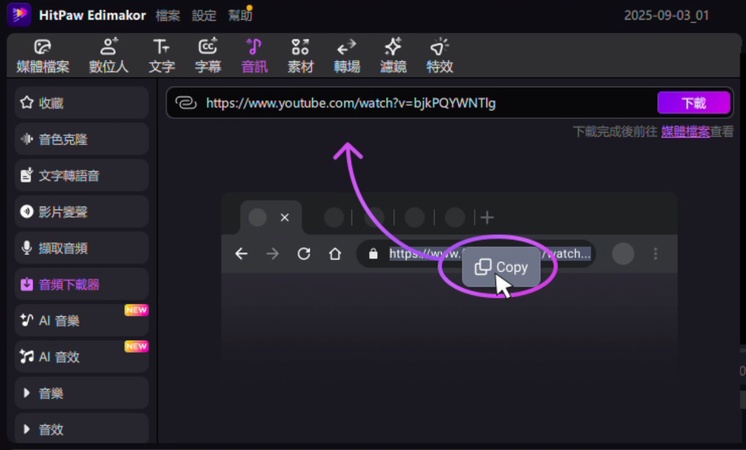Expand the 音樂 music category
Viewport: 746px width, 450px height.
point(82,393)
